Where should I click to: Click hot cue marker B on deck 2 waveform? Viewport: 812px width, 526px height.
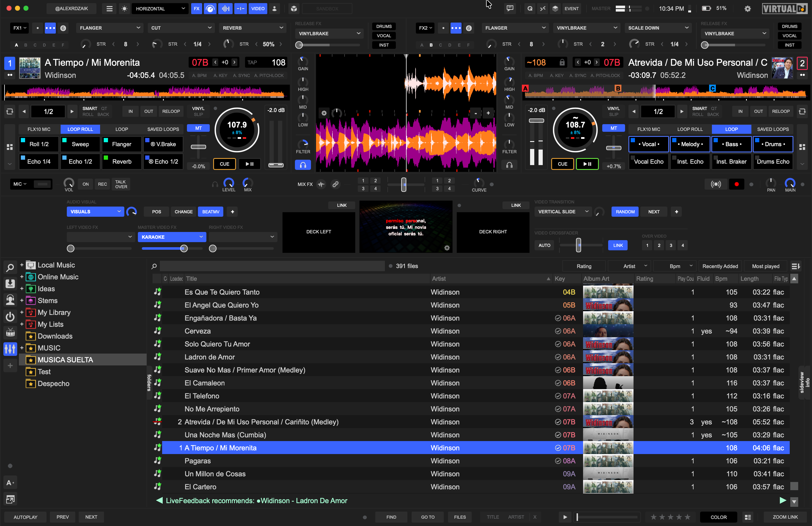click(618, 88)
